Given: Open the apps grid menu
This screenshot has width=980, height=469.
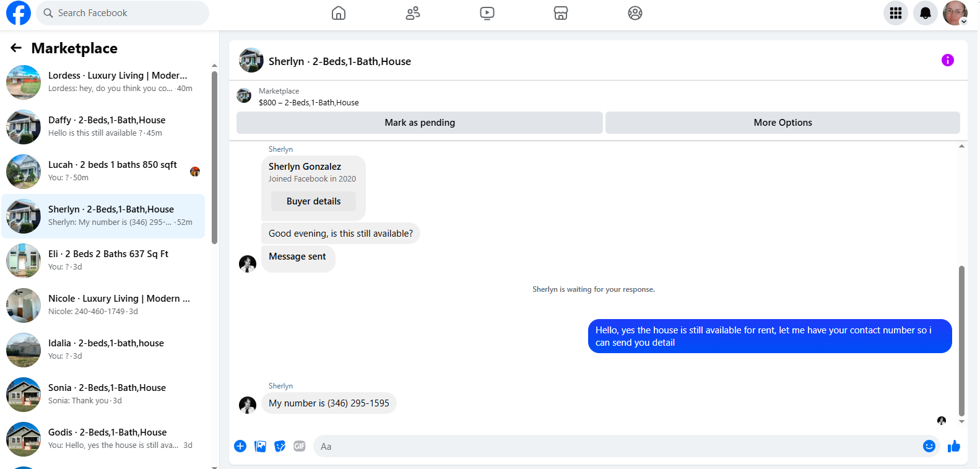Looking at the screenshot, I should point(896,13).
